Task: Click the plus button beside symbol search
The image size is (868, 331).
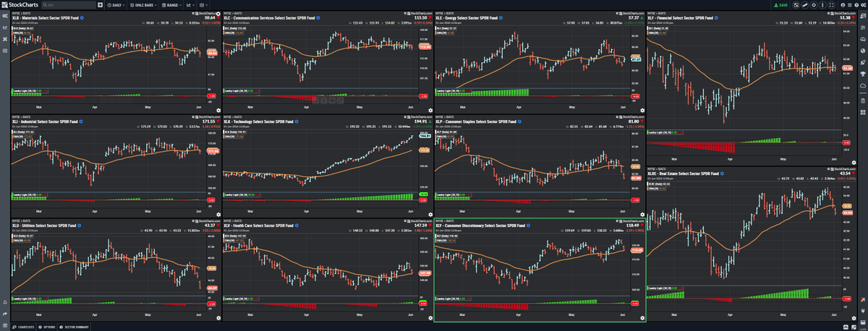Action: [100, 5]
